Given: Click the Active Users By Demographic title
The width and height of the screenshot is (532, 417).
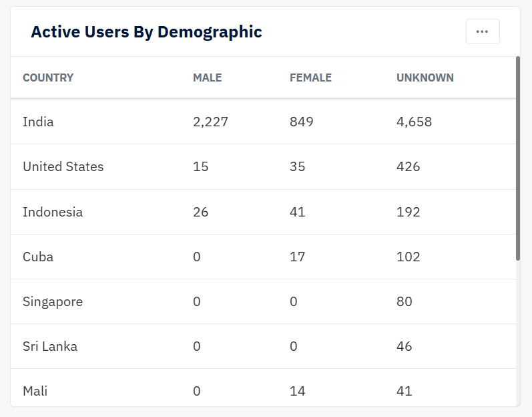Looking at the screenshot, I should pyautogui.click(x=146, y=31).
